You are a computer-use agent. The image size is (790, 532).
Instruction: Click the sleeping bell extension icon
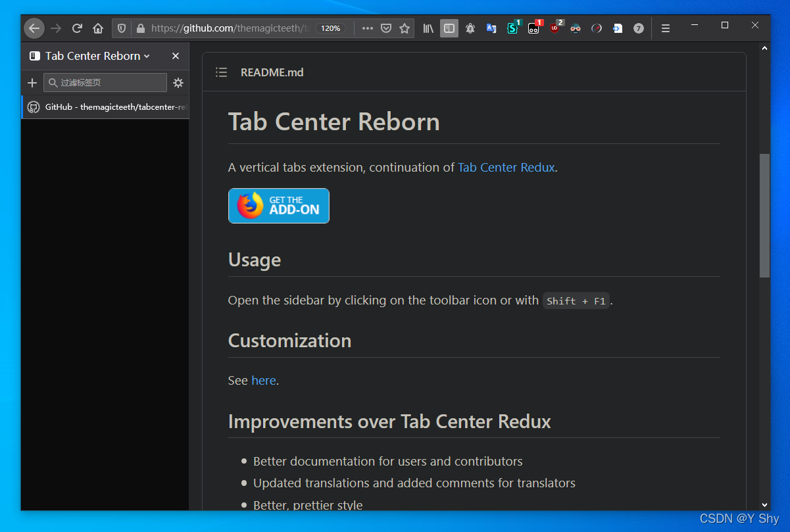click(x=470, y=28)
